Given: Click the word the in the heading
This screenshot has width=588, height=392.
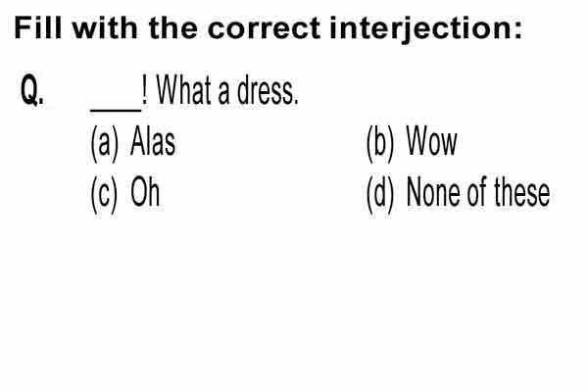Looking at the screenshot, I should (x=172, y=27).
